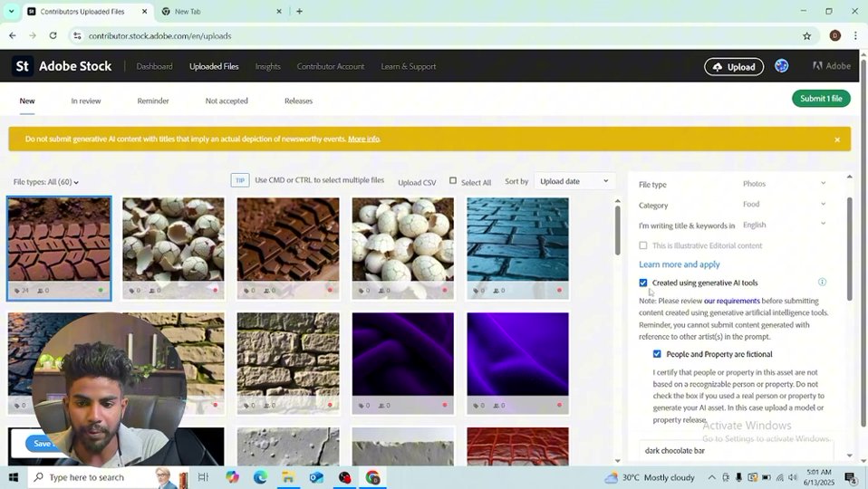Open Learn & Support in top navigation
This screenshot has height=489, width=868.
(409, 66)
